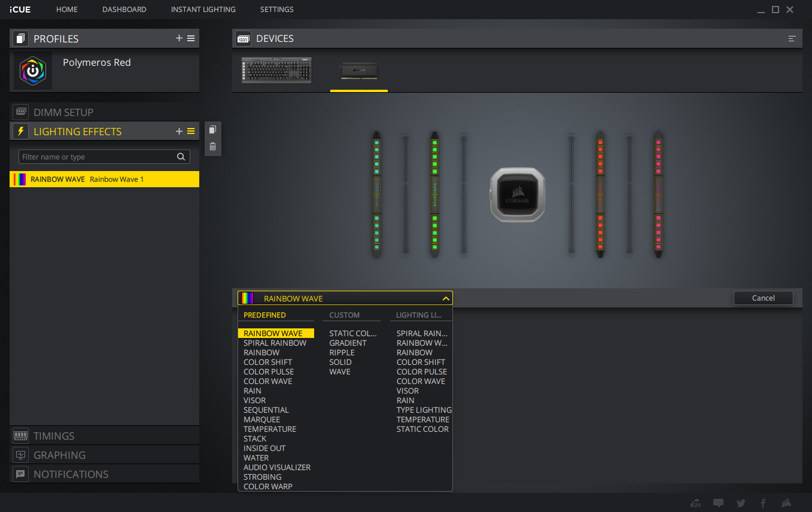Image resolution: width=812 pixels, height=512 pixels.
Task: Open the Dashboard tab
Action: click(x=124, y=10)
